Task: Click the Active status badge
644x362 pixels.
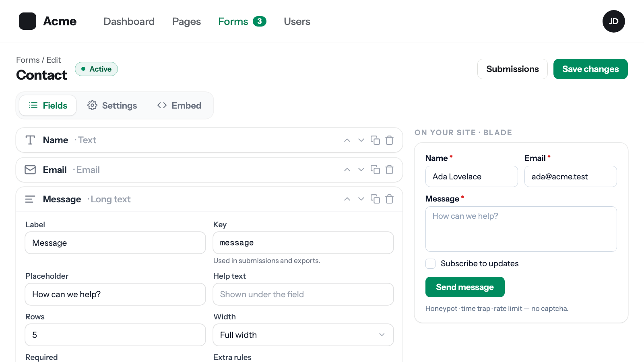Action: tap(96, 69)
